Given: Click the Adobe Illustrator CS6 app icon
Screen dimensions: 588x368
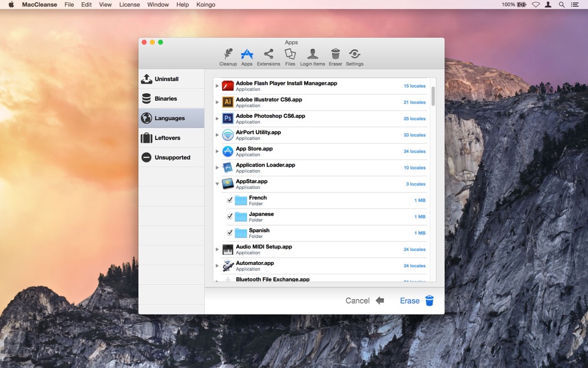Looking at the screenshot, I should (228, 102).
